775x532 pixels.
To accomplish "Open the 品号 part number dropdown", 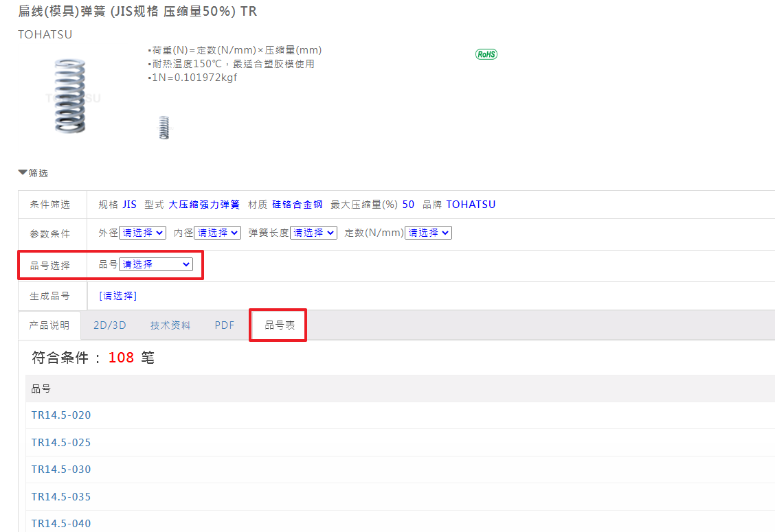I will tap(156, 264).
